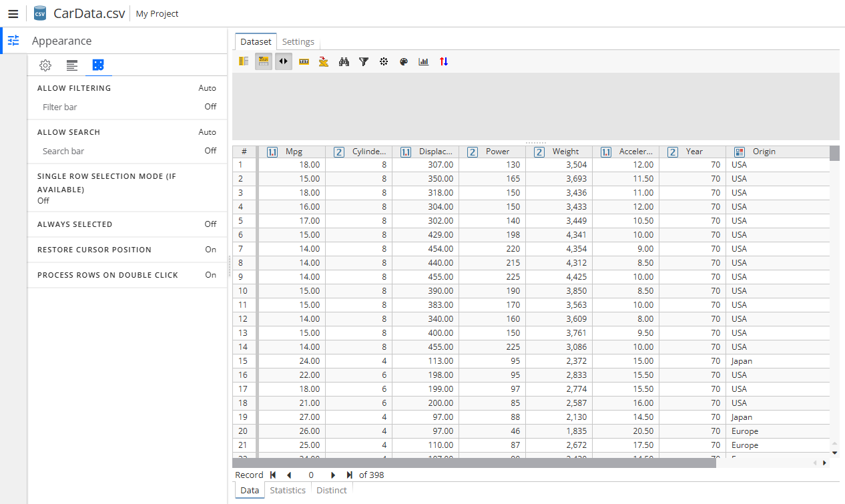The width and height of the screenshot is (845, 504).
Task: Open the sort icon with red and blue arrows
Action: 444,61
